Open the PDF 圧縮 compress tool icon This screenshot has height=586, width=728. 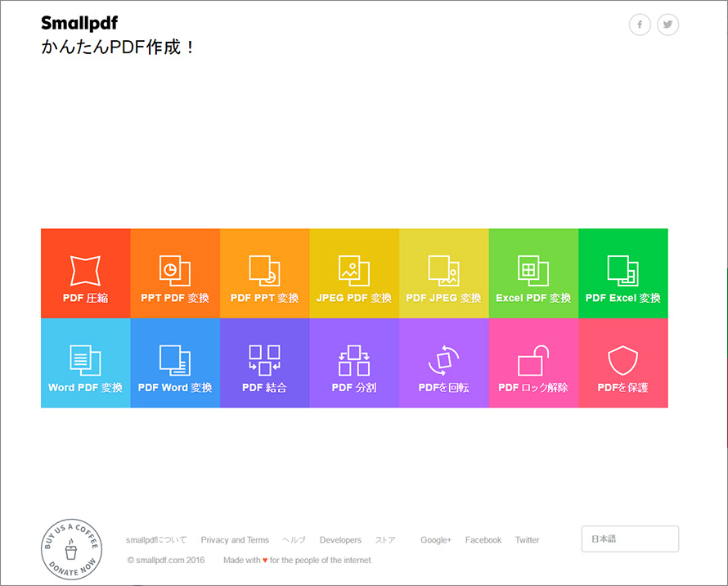[85, 270]
